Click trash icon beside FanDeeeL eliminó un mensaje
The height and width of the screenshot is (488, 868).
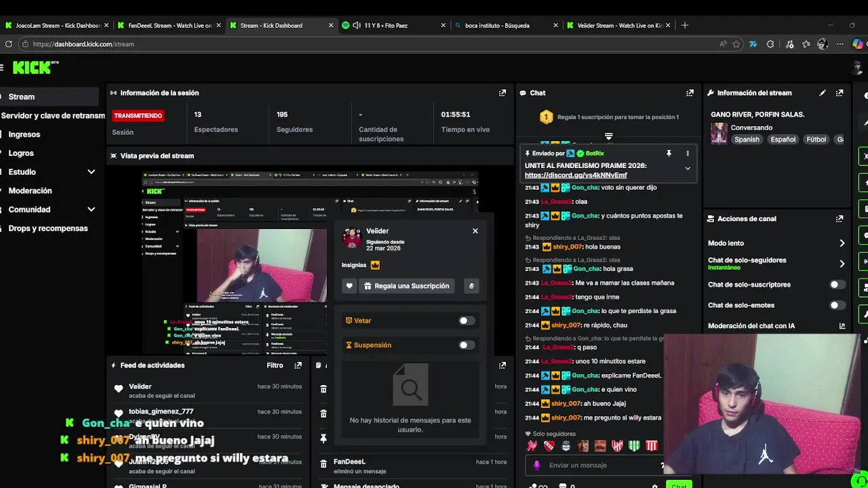pos(323,464)
